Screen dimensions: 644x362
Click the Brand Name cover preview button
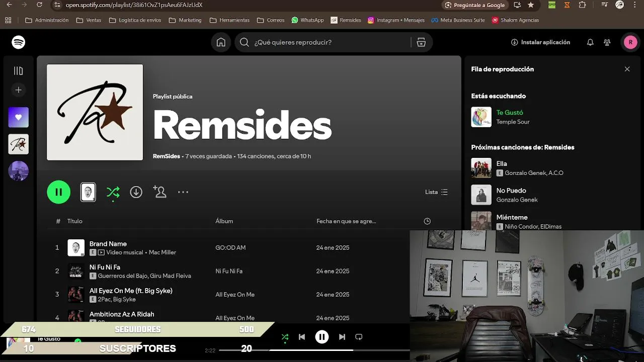pos(88,192)
